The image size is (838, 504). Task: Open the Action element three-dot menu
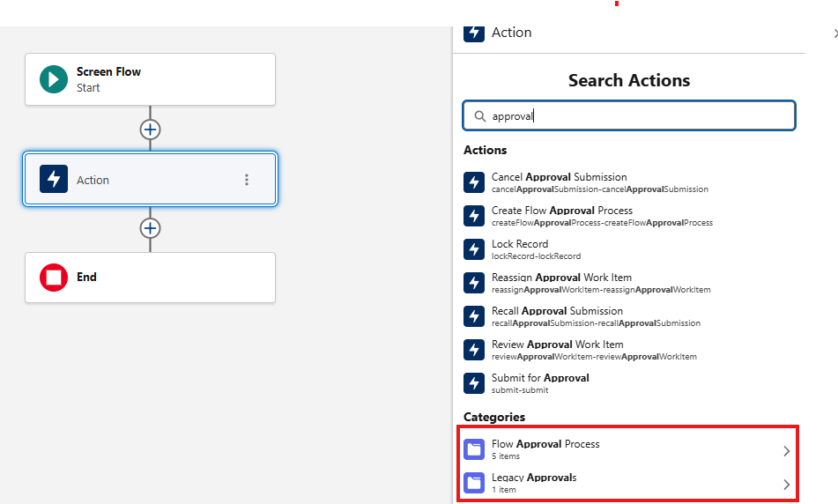click(x=247, y=180)
